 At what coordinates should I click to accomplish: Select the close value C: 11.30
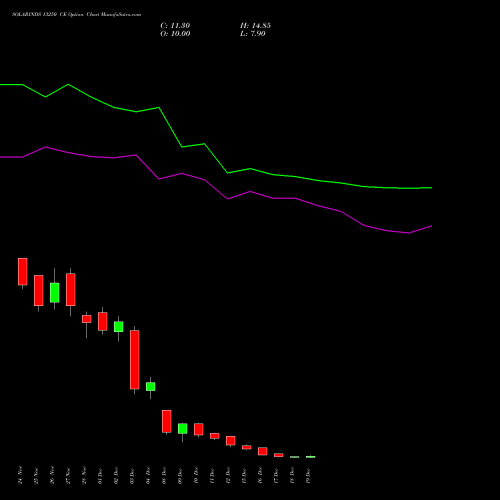tap(175, 26)
